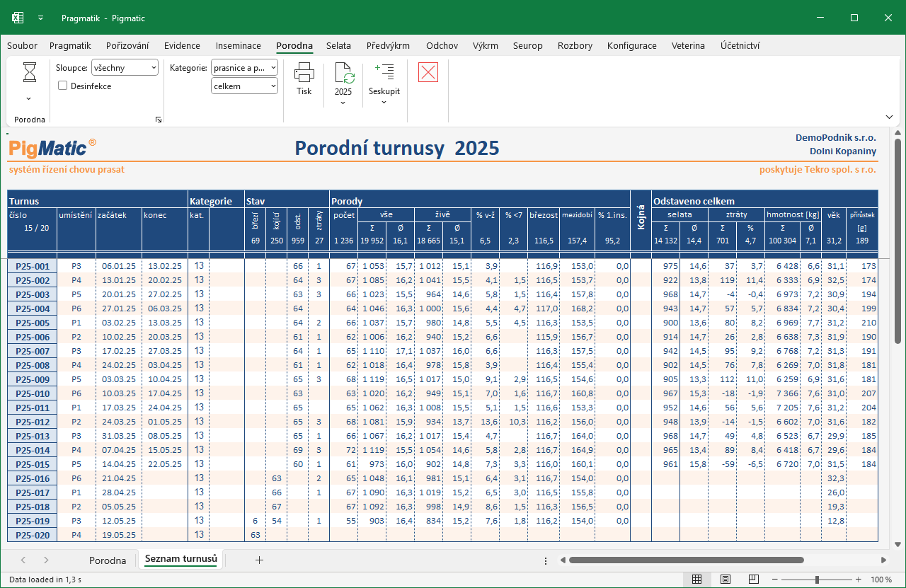The height and width of the screenshot is (588, 906).
Task: Switch to Normal view in status bar
Action: [696, 580]
